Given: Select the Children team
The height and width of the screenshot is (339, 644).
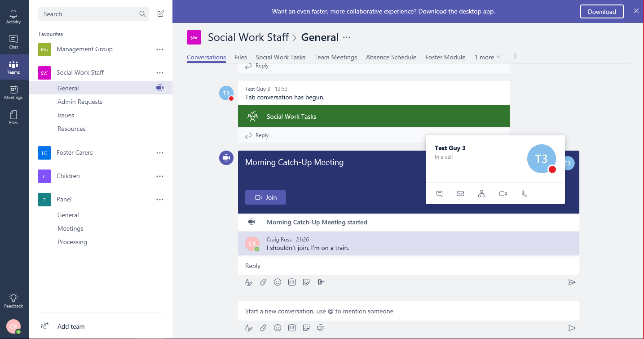Looking at the screenshot, I should [x=68, y=176].
